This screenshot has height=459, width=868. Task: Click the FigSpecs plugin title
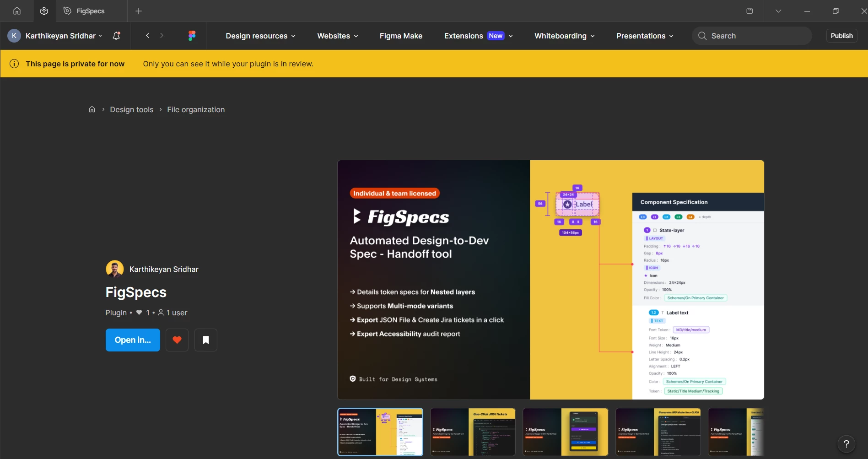point(136,292)
